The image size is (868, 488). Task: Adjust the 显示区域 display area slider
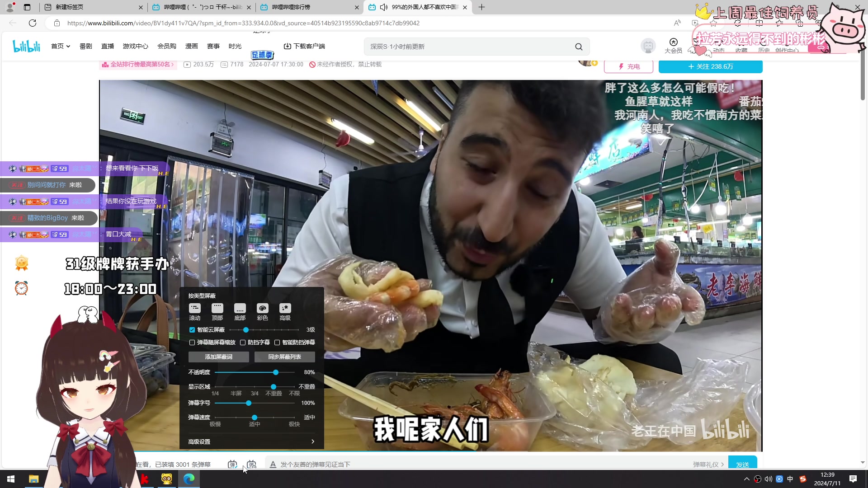[274, 387]
